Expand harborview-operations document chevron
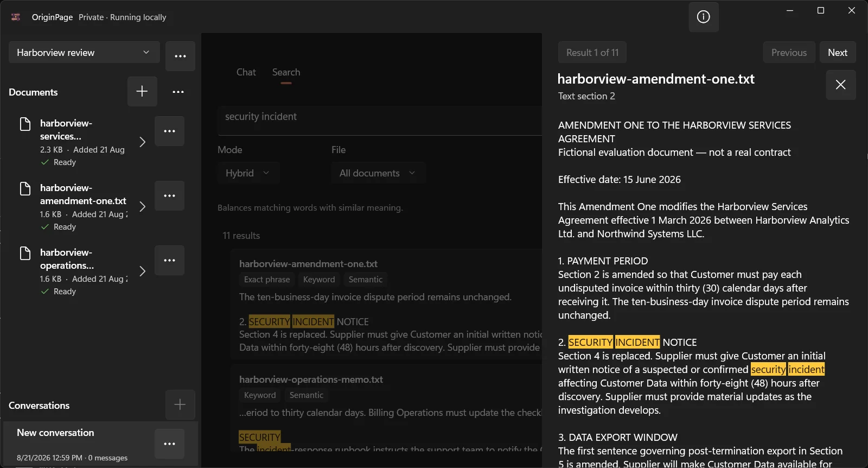Image resolution: width=868 pixels, height=468 pixels. pyautogui.click(x=142, y=271)
